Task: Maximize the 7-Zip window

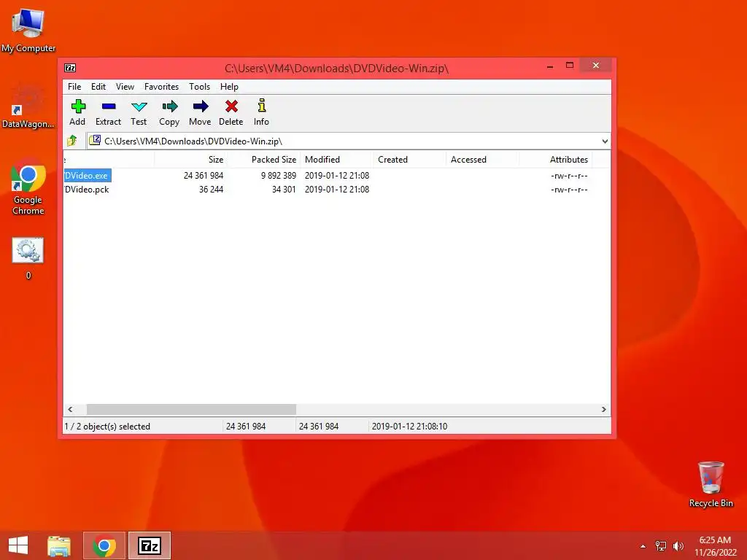Action: point(570,66)
